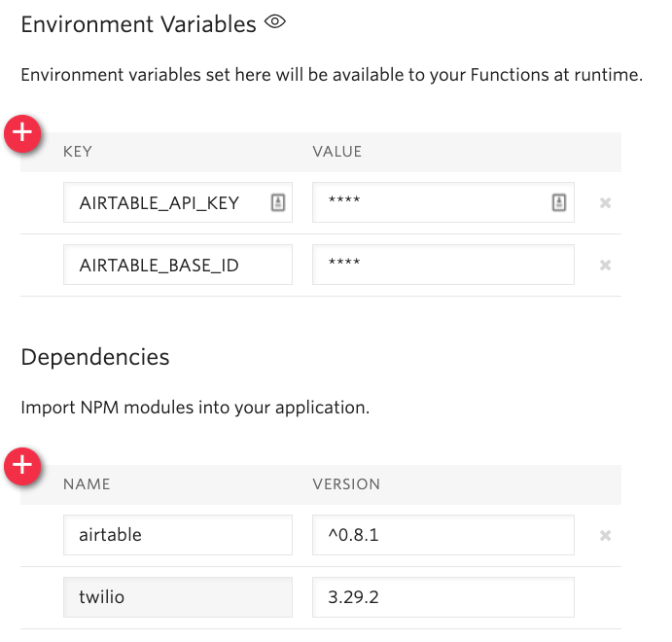Remove the airtable dependency row
The height and width of the screenshot is (642, 672).
point(605,535)
